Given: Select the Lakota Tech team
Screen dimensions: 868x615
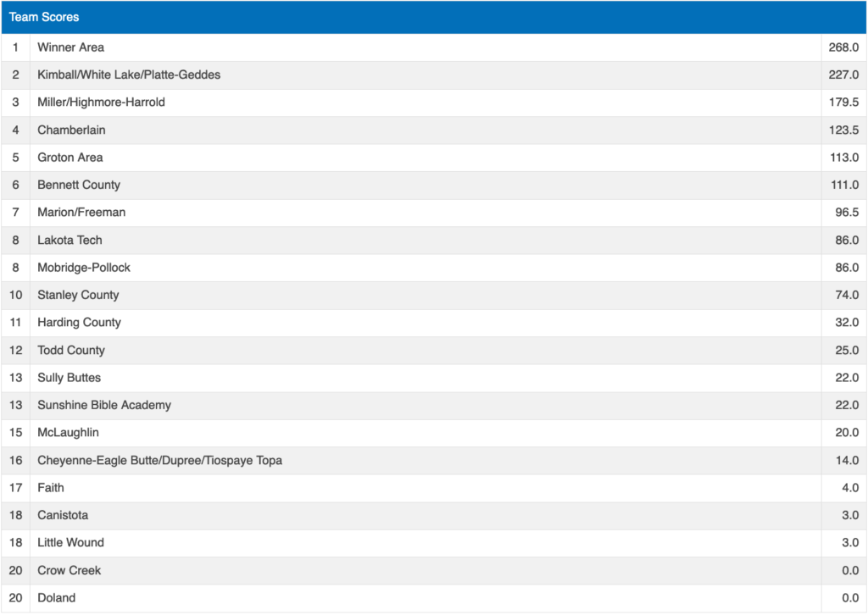Looking at the screenshot, I should click(x=70, y=240).
